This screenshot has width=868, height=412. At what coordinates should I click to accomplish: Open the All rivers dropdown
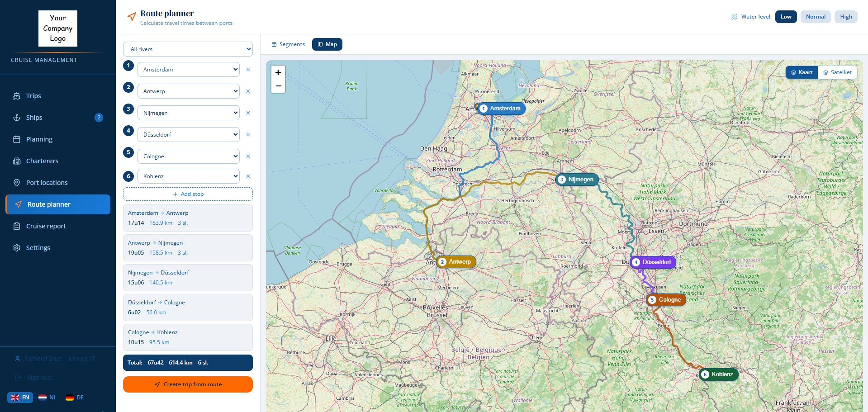(x=188, y=49)
